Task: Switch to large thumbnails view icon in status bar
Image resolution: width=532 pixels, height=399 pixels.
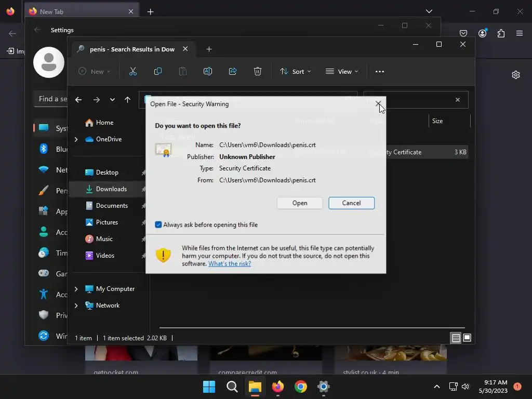Action: [467, 338]
